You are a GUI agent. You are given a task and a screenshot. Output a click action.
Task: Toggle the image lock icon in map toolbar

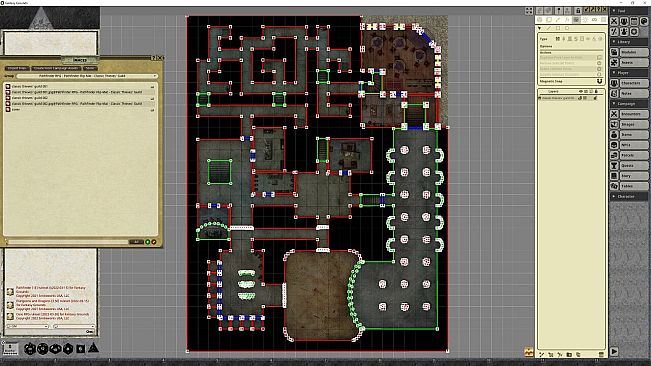[x=578, y=10]
